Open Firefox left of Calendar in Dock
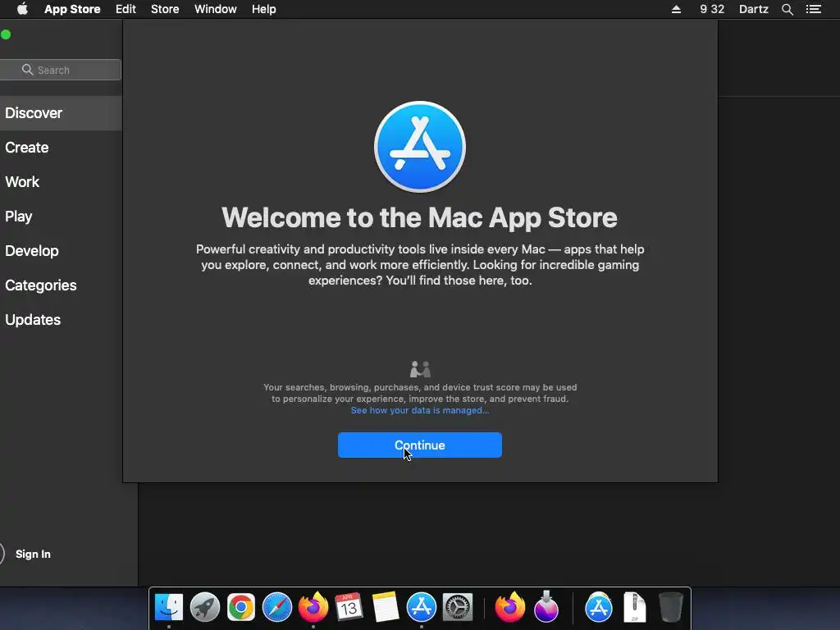The image size is (840, 630). 313,607
